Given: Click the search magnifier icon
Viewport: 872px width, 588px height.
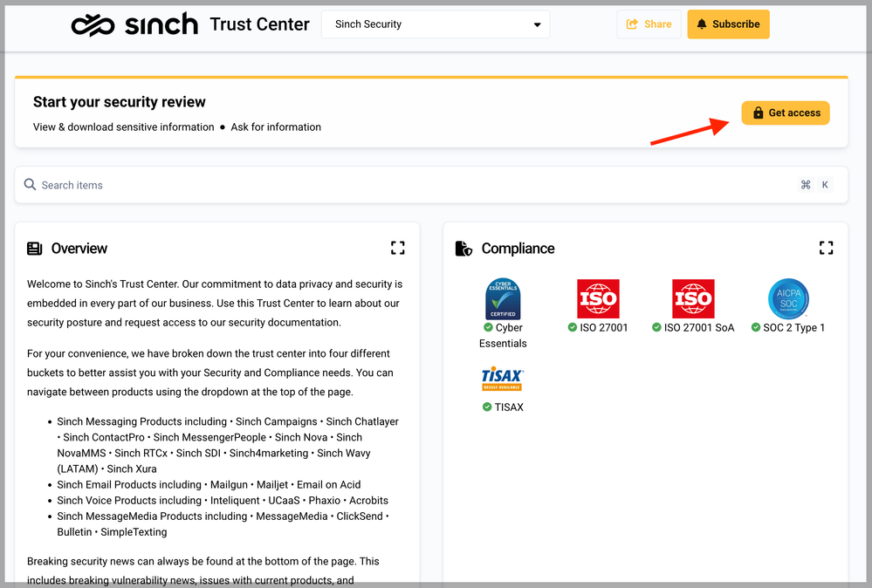Looking at the screenshot, I should 30,185.
